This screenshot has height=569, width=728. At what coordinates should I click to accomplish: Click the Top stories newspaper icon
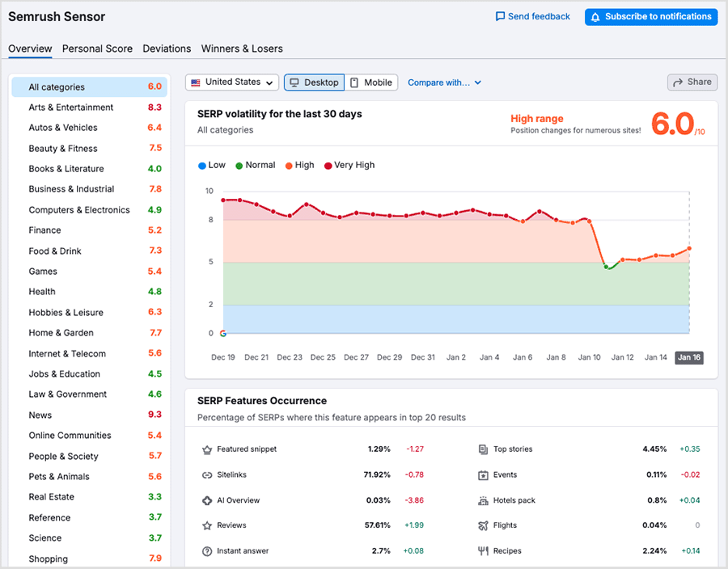[x=484, y=449]
